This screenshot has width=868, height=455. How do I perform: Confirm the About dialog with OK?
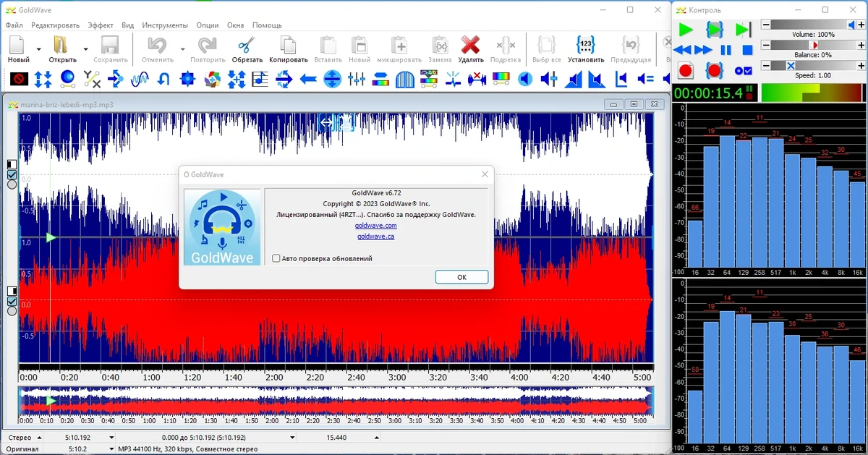(x=461, y=277)
